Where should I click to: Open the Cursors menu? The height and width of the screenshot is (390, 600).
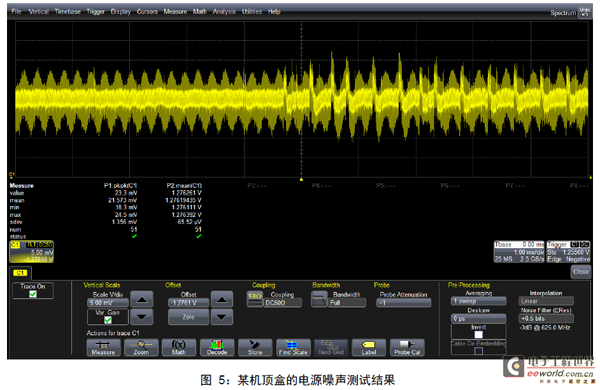click(x=147, y=11)
